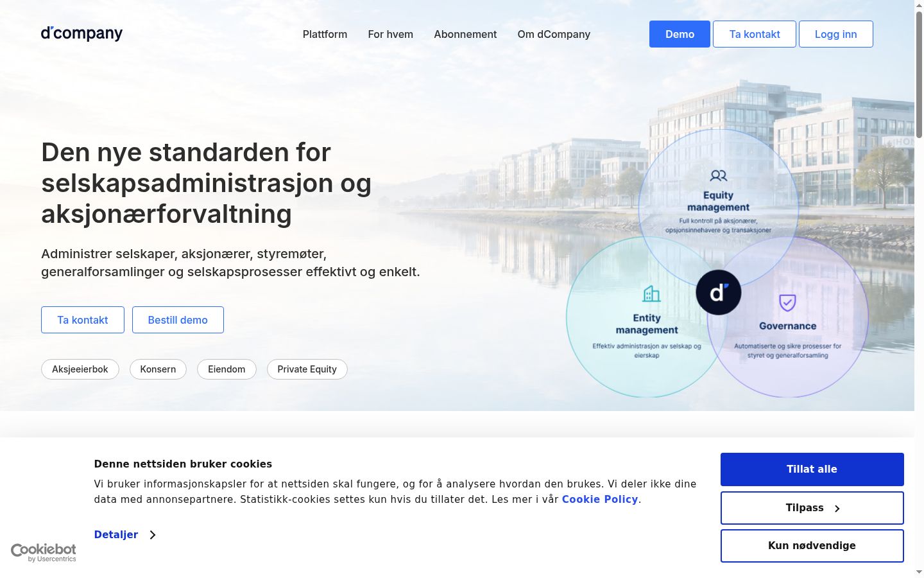Click the scrollbar down arrow
This screenshot has height=578, width=924.
tap(919, 572)
